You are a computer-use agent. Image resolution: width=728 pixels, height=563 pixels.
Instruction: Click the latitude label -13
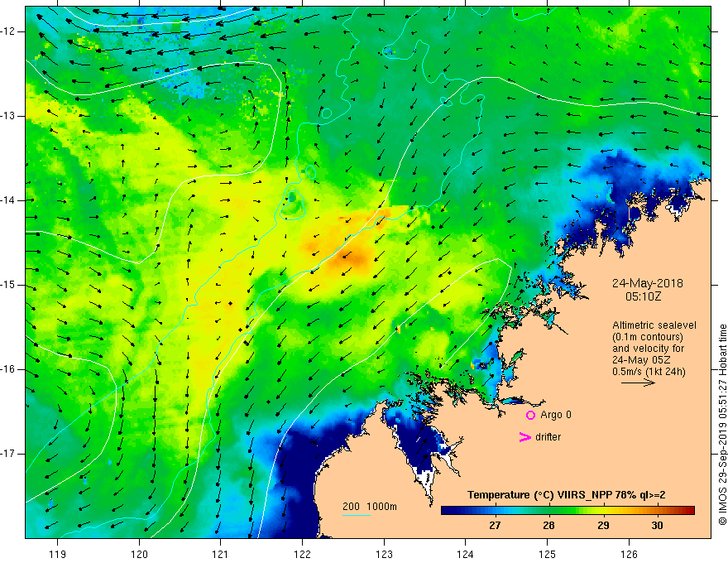pyautogui.click(x=8, y=116)
